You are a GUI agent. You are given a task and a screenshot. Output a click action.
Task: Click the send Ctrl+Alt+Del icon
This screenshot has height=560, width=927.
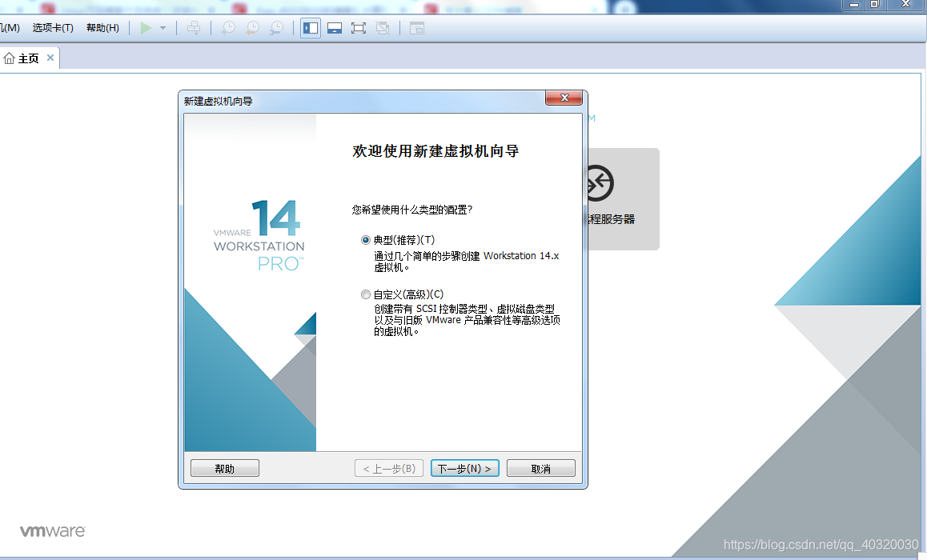(x=193, y=28)
